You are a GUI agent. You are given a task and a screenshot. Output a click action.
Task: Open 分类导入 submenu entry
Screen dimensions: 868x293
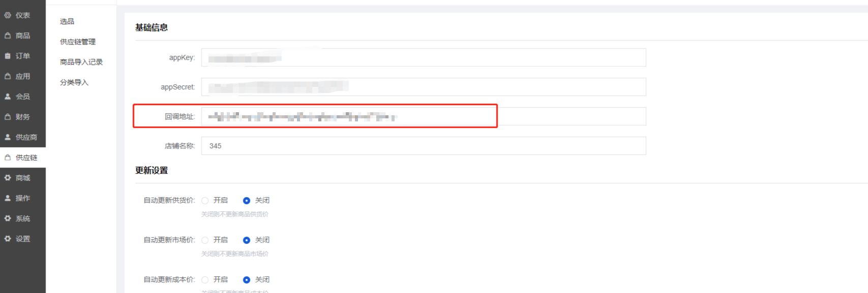[74, 82]
